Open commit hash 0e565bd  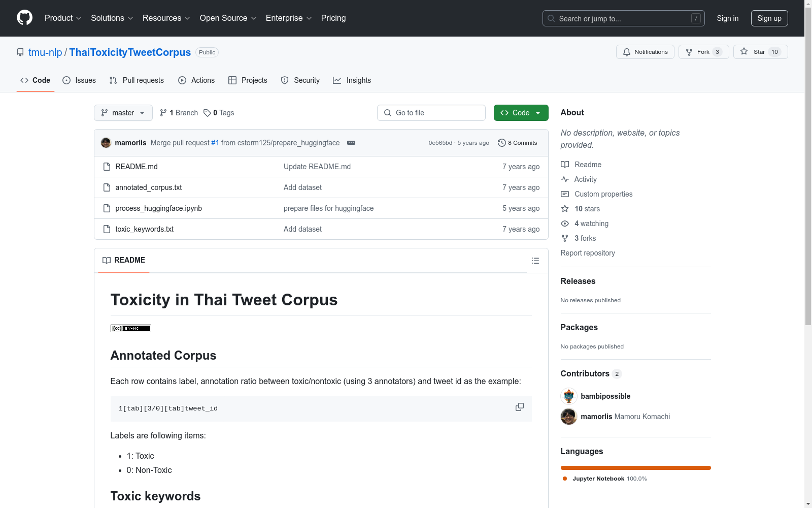[x=441, y=143]
